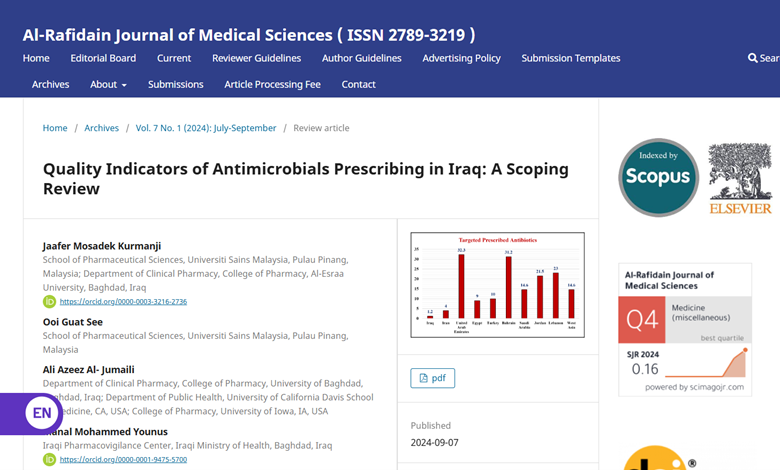Click the EN language switcher button

41,413
